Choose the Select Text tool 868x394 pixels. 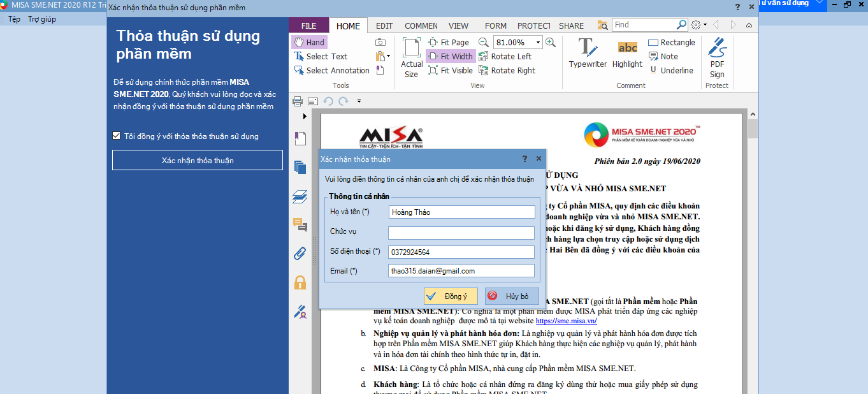point(321,56)
